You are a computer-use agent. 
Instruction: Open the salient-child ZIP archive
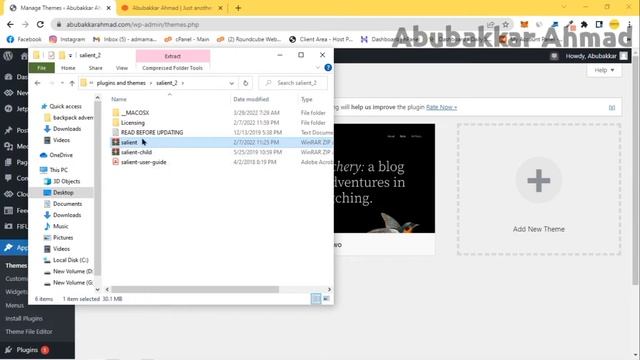click(136, 152)
